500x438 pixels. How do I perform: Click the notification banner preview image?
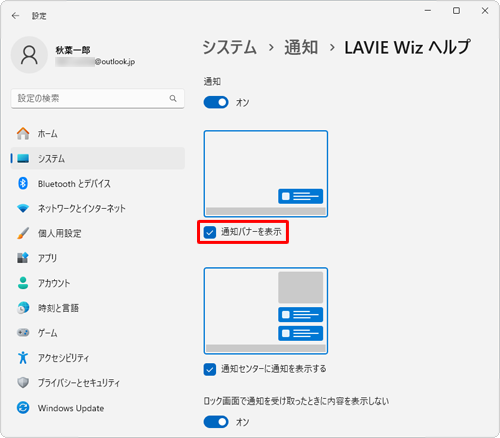[x=266, y=174]
